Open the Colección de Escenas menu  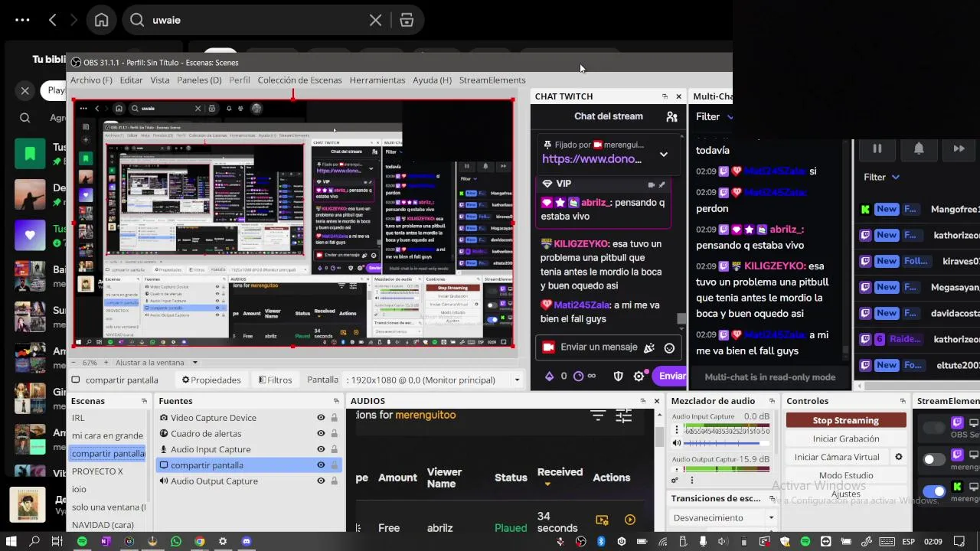299,80
